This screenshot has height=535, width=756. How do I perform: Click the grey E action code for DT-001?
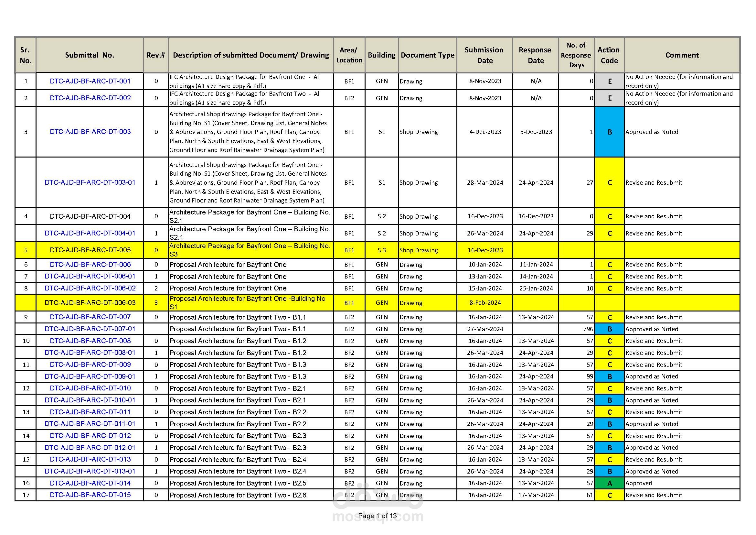pos(610,81)
